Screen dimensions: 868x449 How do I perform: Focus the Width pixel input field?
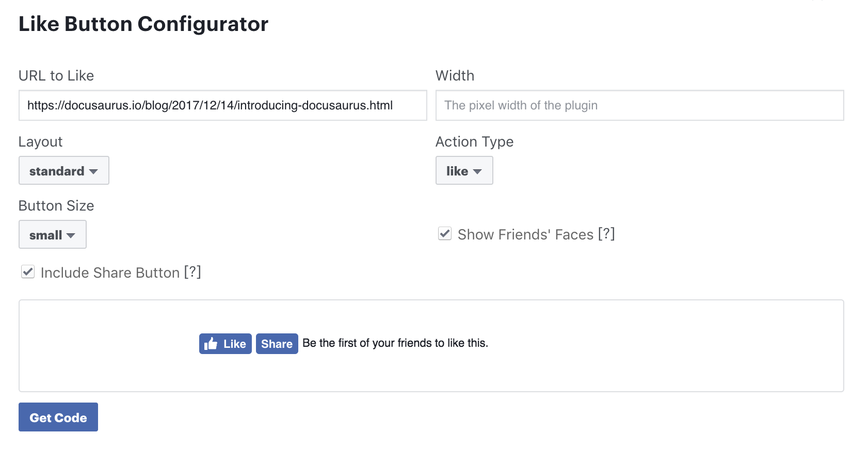(640, 105)
